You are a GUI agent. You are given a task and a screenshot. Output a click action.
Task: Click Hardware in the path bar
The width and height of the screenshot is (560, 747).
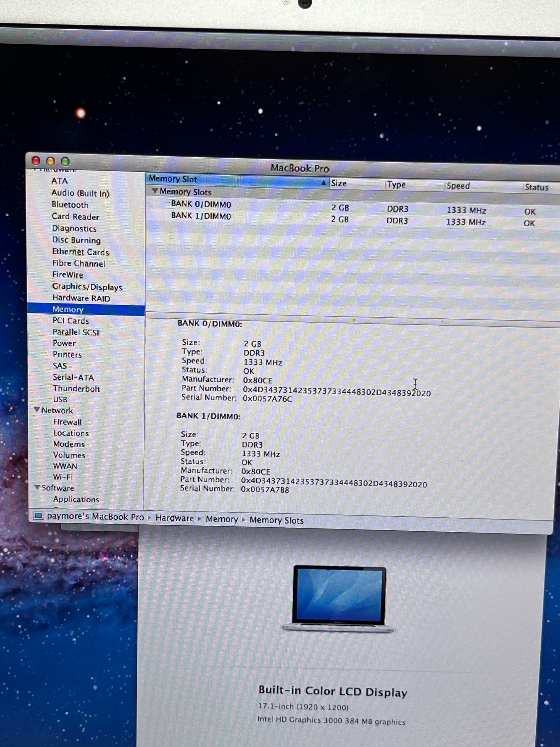[x=174, y=518]
